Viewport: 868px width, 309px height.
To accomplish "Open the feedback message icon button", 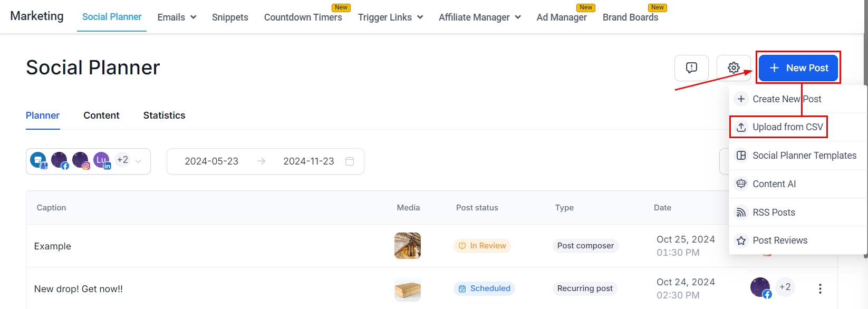I will click(x=691, y=68).
